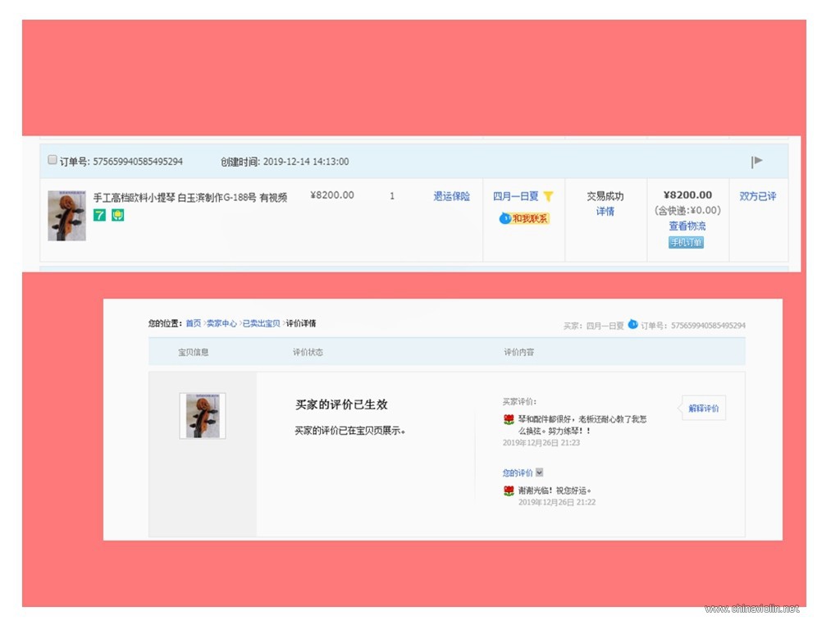
Task: Click the 退运保险 link
Action: tap(452, 196)
